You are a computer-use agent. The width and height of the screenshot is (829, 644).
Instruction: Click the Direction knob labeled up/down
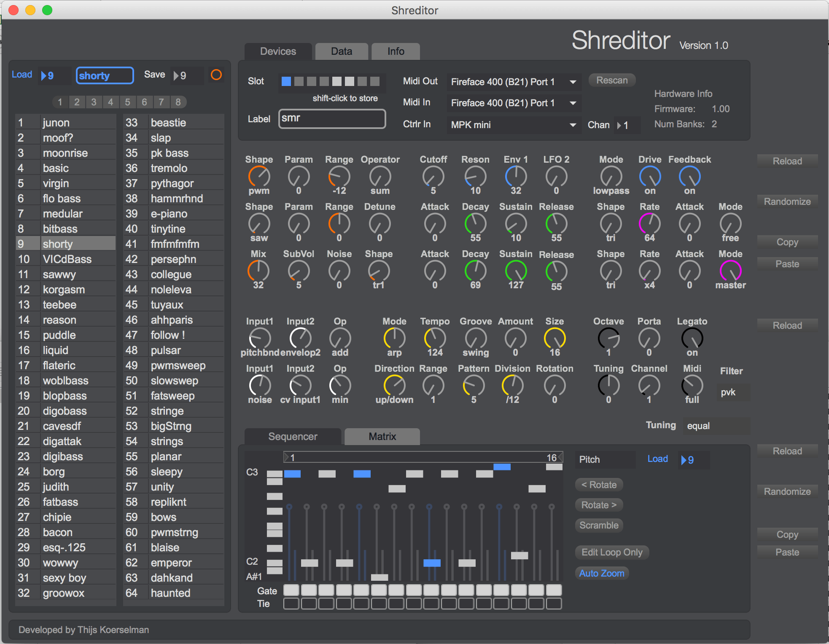point(394,385)
